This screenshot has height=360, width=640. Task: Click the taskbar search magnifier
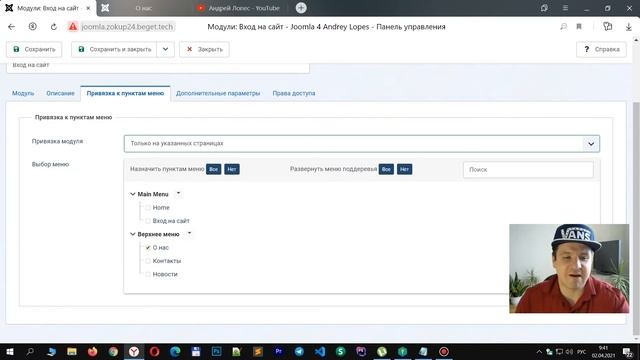coord(30,351)
